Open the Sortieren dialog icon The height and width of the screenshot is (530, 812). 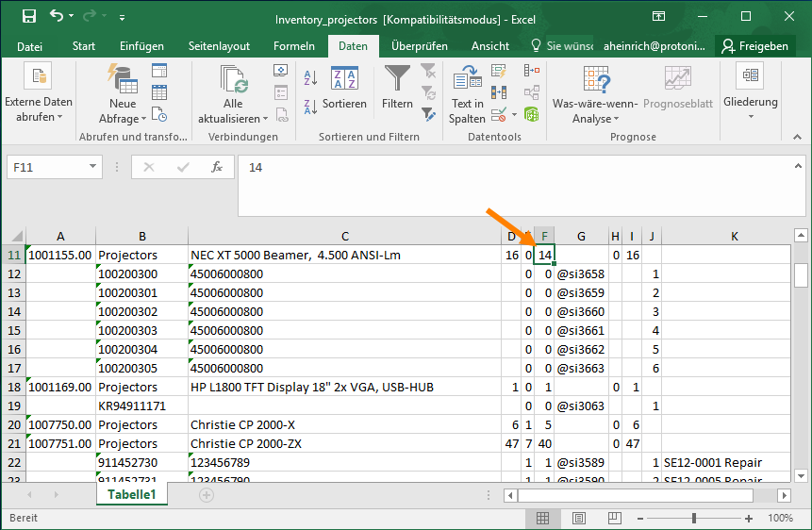tap(344, 79)
